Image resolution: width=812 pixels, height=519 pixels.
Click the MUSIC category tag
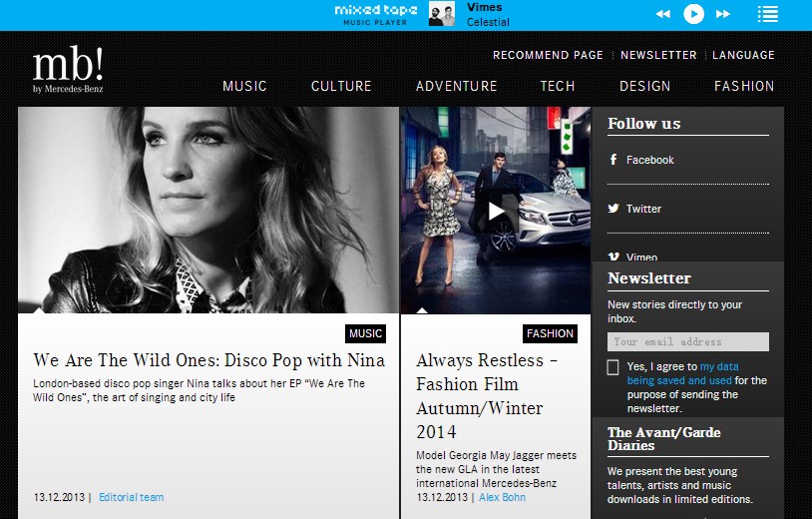(366, 333)
